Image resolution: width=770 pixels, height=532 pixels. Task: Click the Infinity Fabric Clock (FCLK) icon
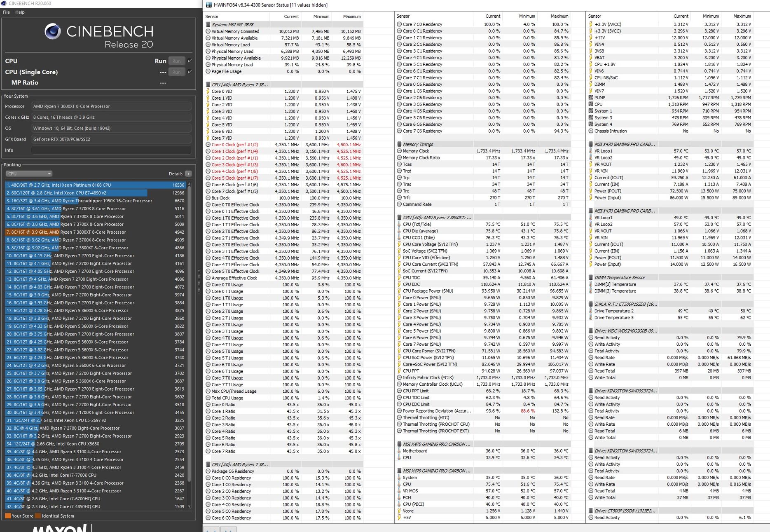pyautogui.click(x=399, y=377)
